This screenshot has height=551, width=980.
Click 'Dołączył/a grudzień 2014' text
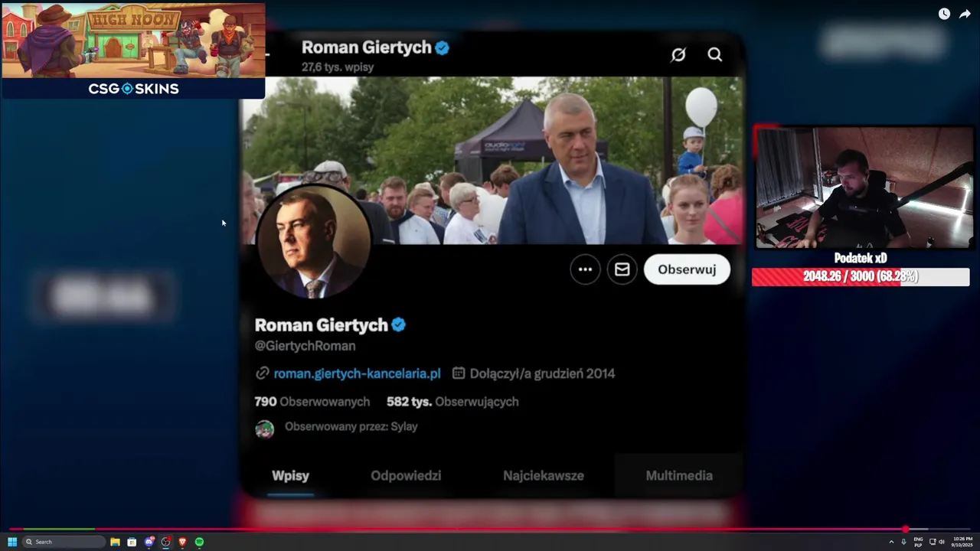pos(542,373)
